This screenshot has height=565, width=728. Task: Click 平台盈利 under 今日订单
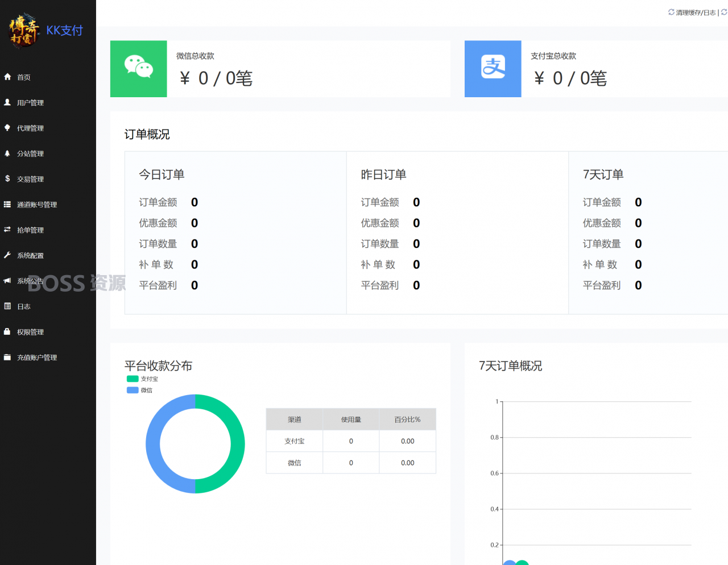(x=158, y=285)
